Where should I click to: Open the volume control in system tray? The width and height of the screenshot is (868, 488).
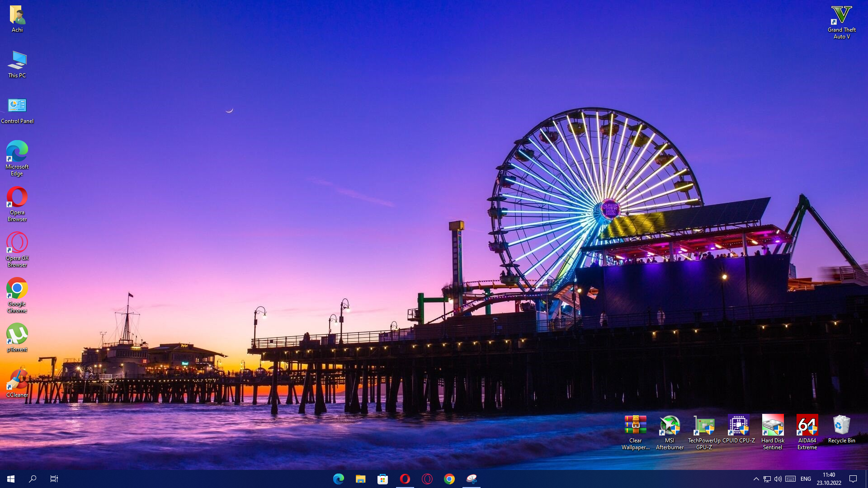coord(778,479)
